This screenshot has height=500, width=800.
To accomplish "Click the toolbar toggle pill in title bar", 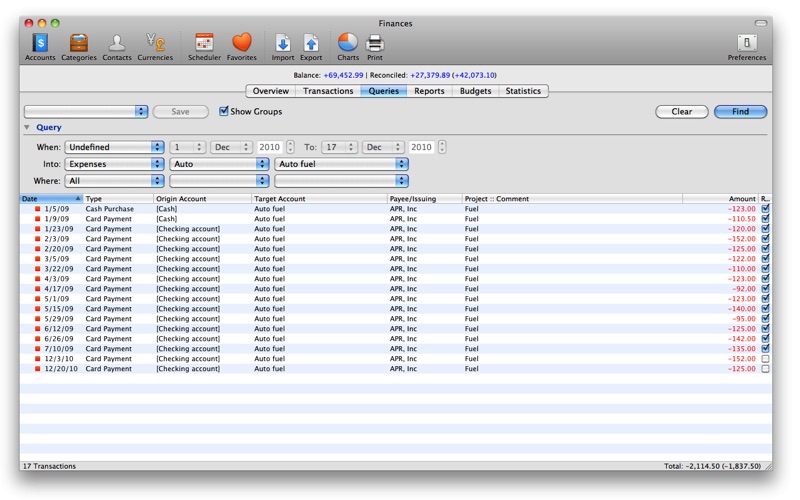I will 761,23.
